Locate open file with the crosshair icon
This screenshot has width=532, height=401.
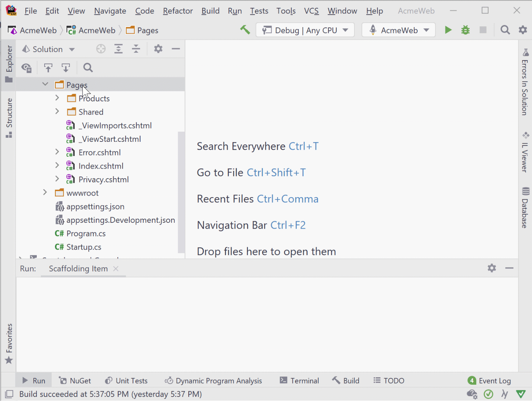pyautogui.click(x=100, y=49)
